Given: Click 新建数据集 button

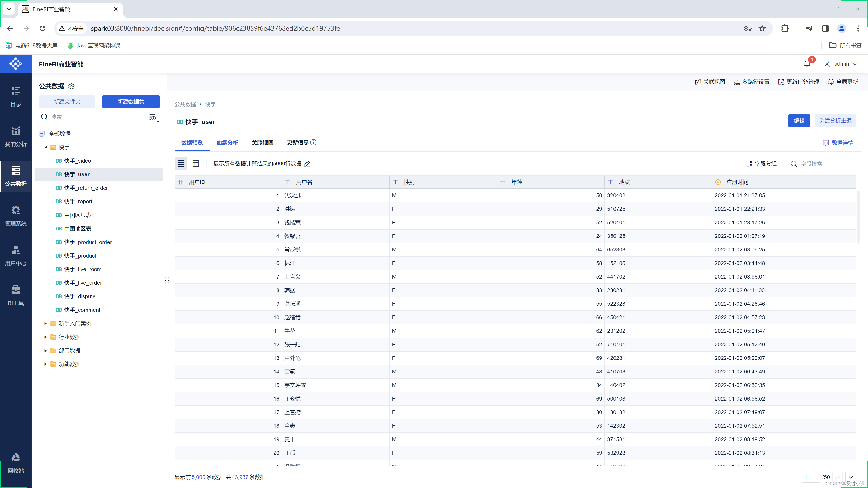Looking at the screenshot, I should pyautogui.click(x=131, y=102).
